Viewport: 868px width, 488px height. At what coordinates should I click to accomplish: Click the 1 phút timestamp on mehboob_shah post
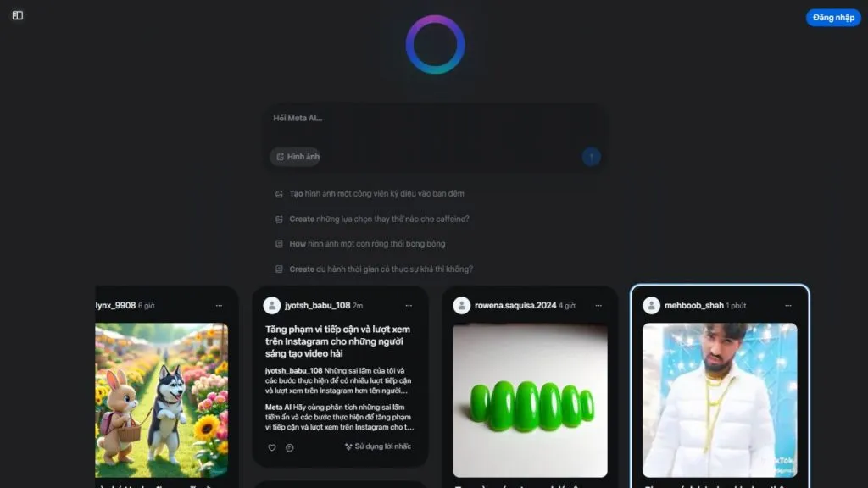pyautogui.click(x=737, y=305)
